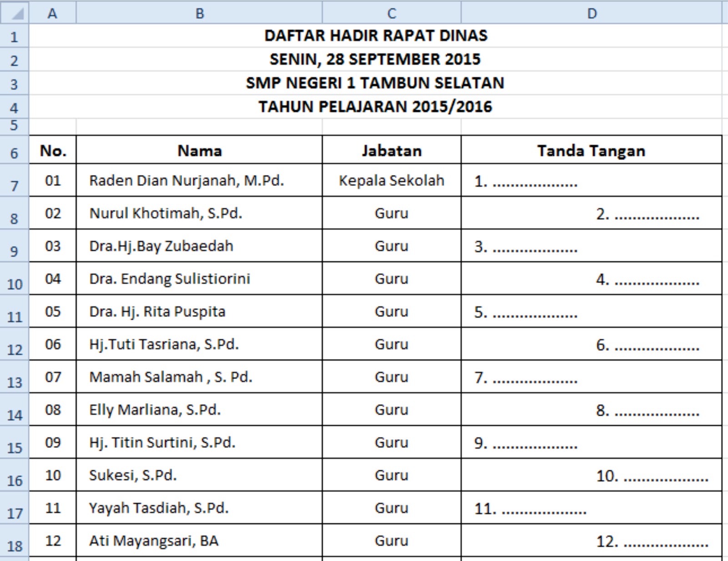Select column C header
728x561 pixels.
click(x=391, y=13)
